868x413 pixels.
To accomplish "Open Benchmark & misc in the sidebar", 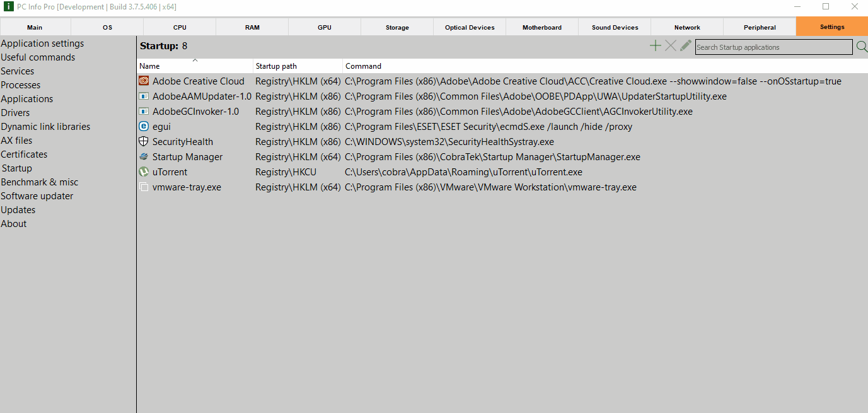I will (40, 182).
